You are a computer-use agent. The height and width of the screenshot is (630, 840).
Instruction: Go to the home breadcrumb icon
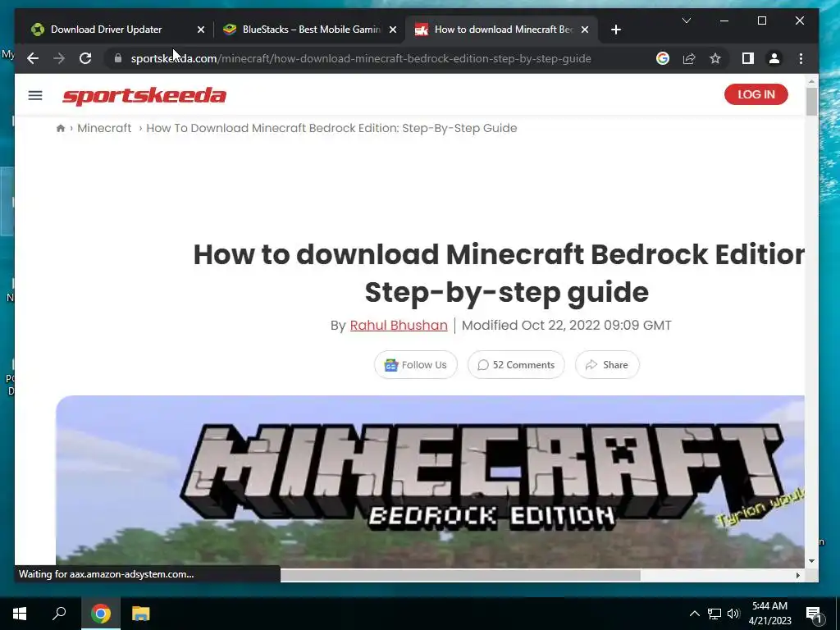pos(61,128)
